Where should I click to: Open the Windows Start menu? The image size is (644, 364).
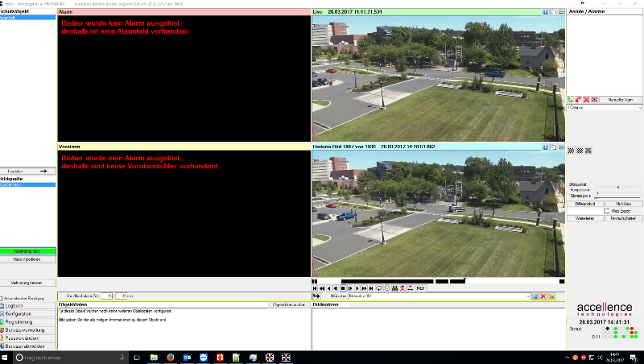point(5,358)
